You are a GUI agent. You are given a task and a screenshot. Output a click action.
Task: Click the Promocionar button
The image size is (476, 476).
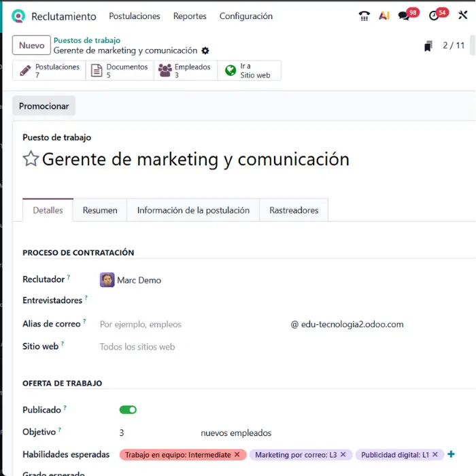(x=44, y=106)
